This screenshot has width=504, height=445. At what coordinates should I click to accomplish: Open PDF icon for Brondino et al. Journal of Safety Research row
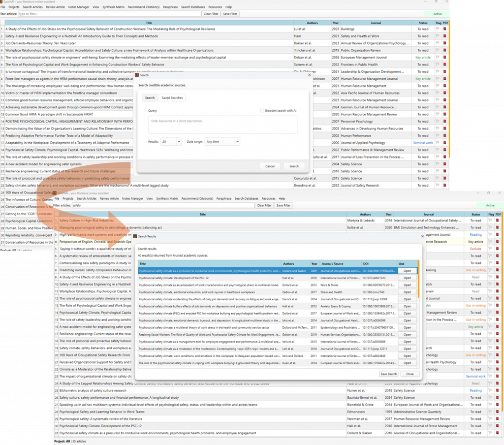[x=445, y=185]
